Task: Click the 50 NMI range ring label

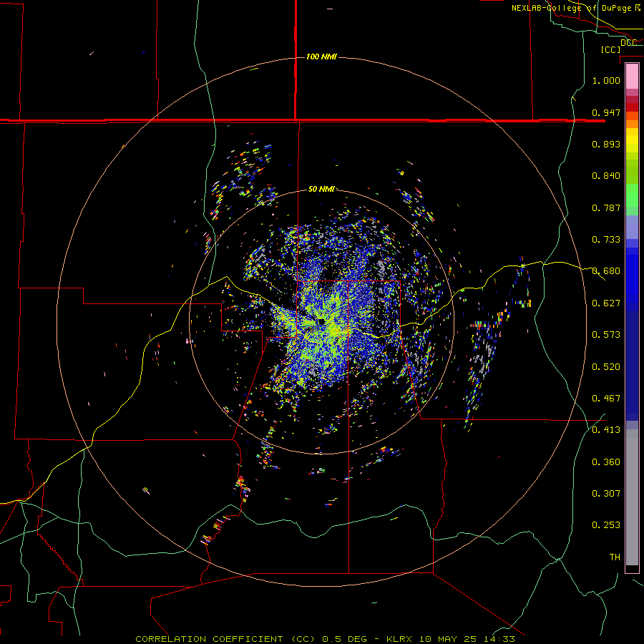Action: point(321,189)
